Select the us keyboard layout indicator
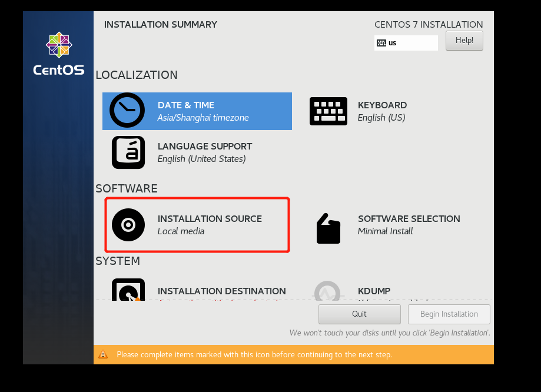541x392 pixels. tap(406, 43)
